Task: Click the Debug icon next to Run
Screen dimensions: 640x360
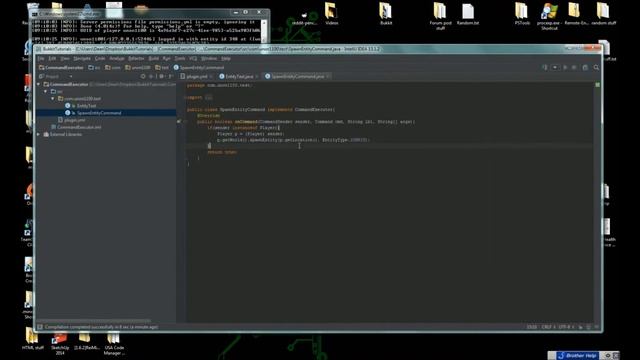Action: click(x=574, y=67)
